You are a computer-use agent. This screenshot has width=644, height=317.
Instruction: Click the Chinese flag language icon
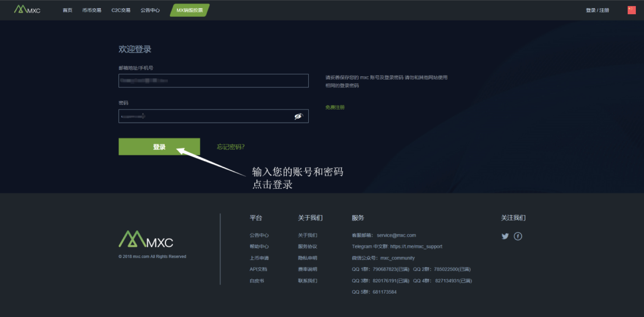pyautogui.click(x=631, y=10)
